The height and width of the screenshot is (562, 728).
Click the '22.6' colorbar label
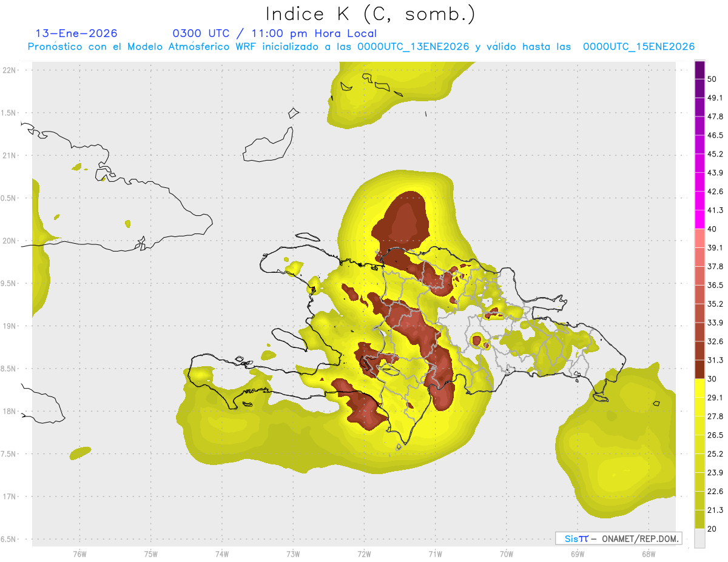point(715,491)
